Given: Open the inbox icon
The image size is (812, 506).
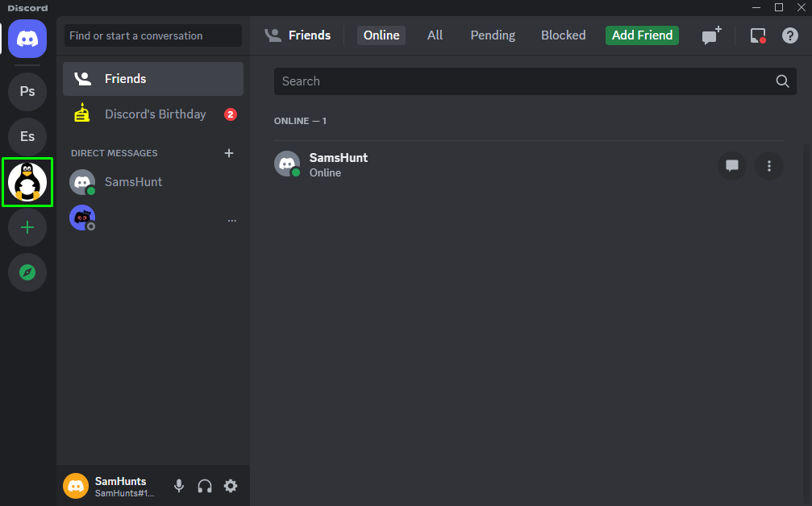Looking at the screenshot, I should pos(758,35).
